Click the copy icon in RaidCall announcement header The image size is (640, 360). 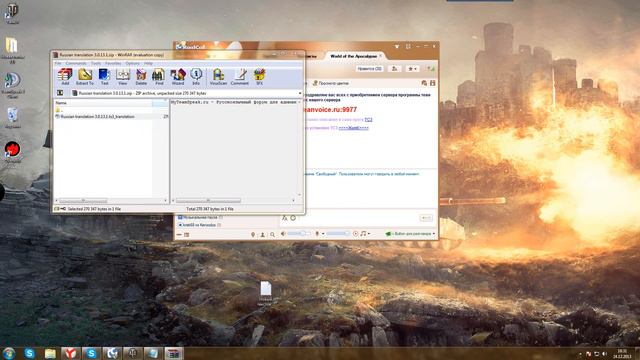click(424, 83)
